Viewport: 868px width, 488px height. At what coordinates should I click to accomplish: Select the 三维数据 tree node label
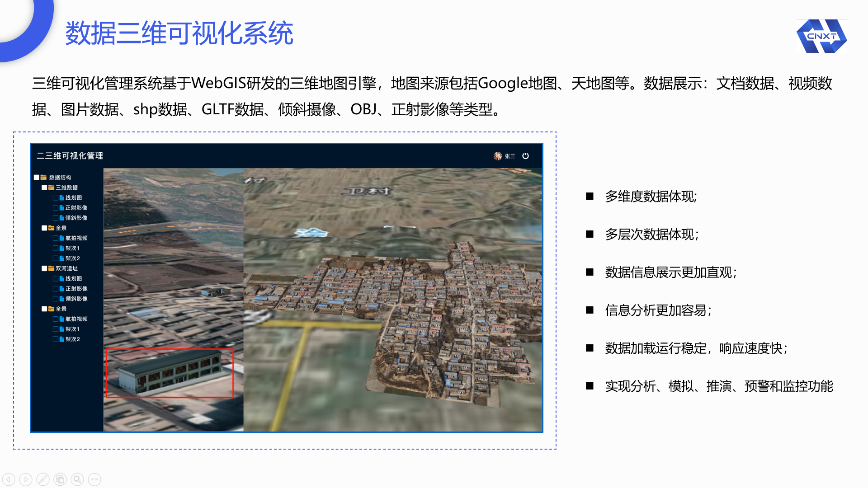click(67, 188)
